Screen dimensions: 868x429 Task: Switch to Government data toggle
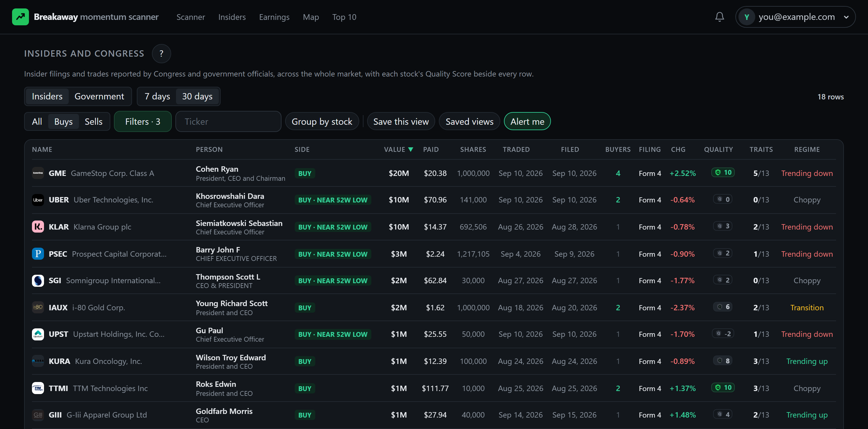[x=99, y=96]
